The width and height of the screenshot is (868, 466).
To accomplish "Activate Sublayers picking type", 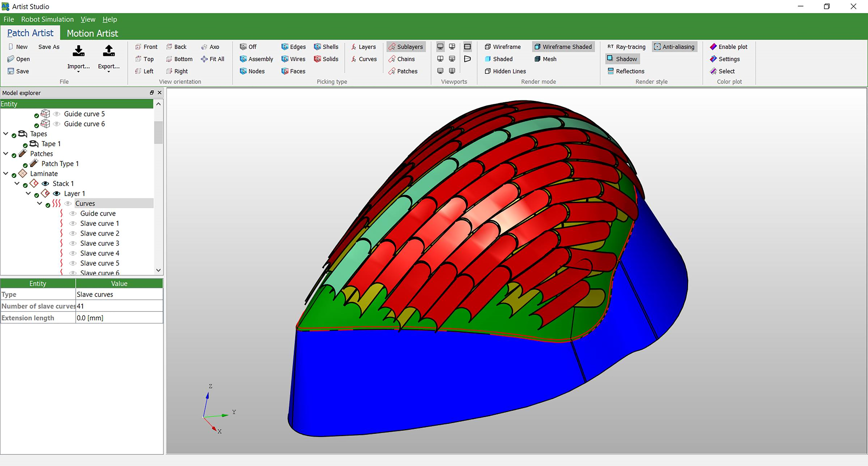I will coord(406,47).
